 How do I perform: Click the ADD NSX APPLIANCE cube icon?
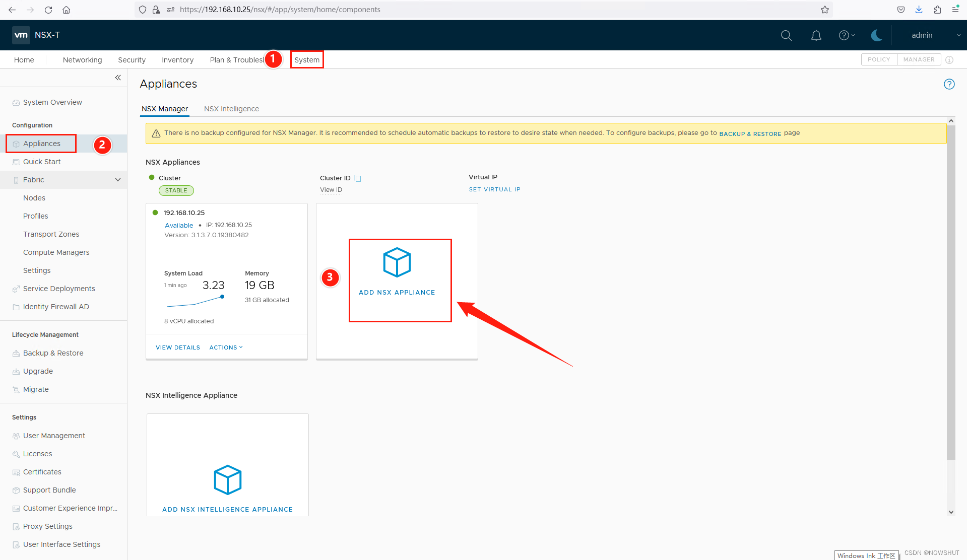(x=397, y=262)
